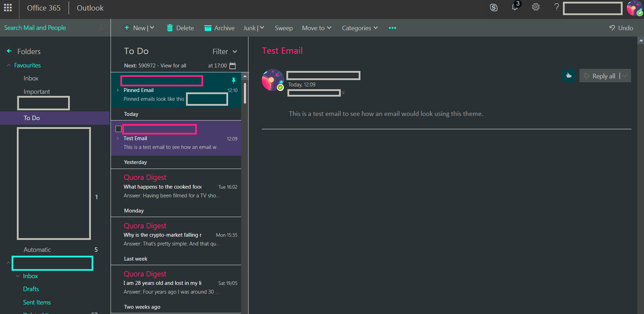Archive the selected email
The image size is (644, 314).
[219, 28]
